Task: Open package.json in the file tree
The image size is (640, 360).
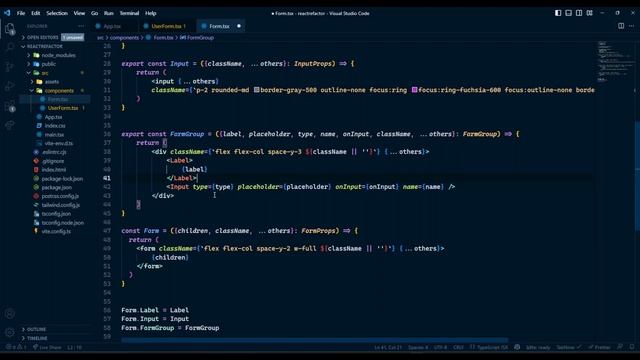Action: point(56,187)
